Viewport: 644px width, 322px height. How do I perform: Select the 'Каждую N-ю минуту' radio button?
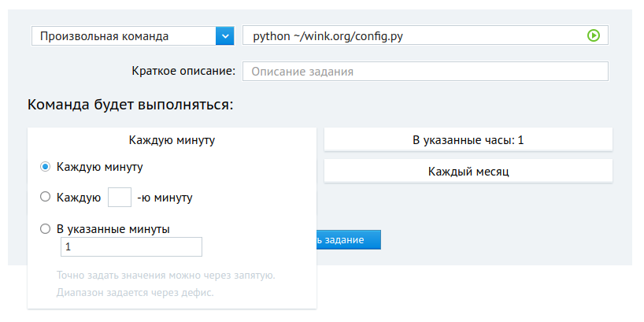pos(46,197)
